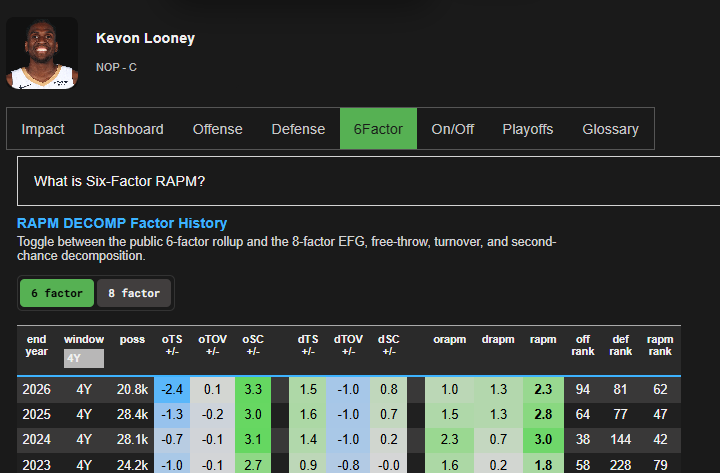Sort by rapm rank column header

pyautogui.click(x=660, y=345)
